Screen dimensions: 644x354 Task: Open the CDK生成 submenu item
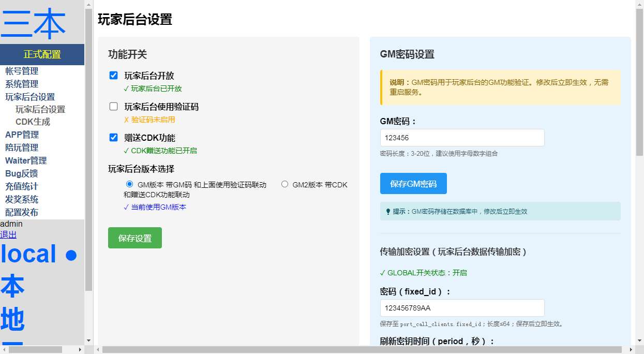click(x=33, y=122)
